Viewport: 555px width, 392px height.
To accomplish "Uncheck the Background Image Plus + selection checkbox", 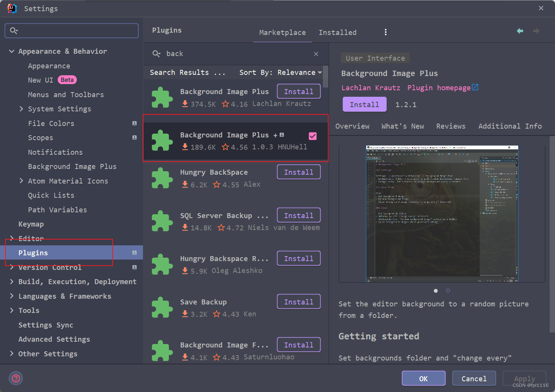I will pos(312,136).
